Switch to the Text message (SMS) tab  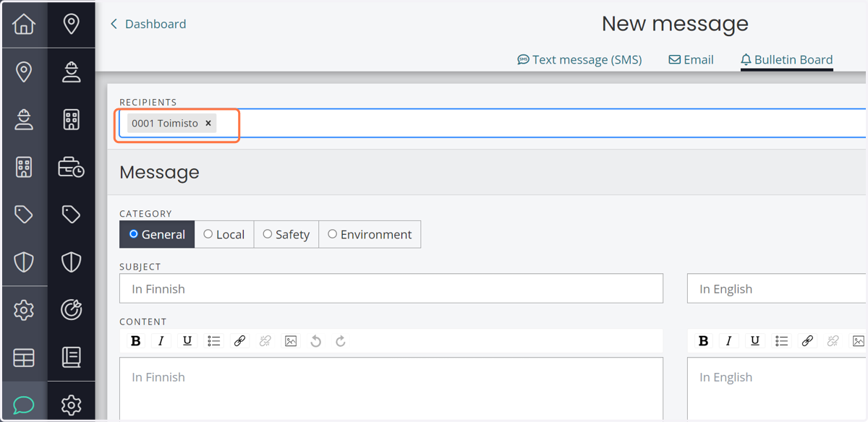[x=579, y=59]
